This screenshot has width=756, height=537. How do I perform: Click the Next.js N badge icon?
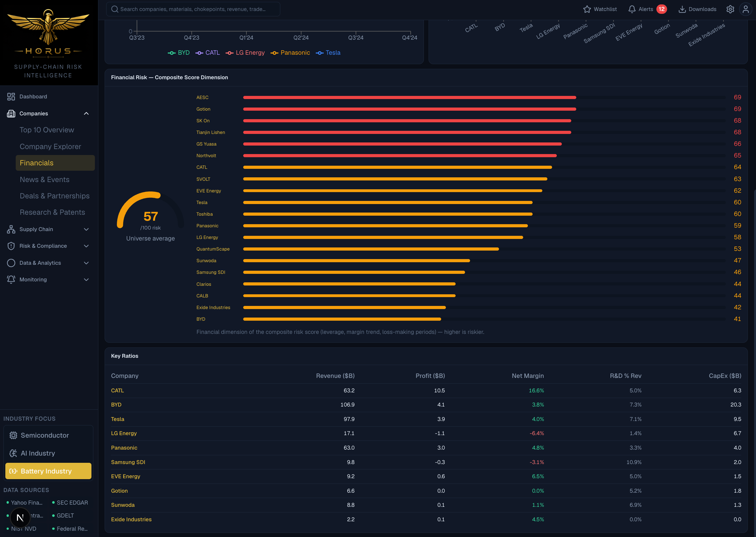20,518
